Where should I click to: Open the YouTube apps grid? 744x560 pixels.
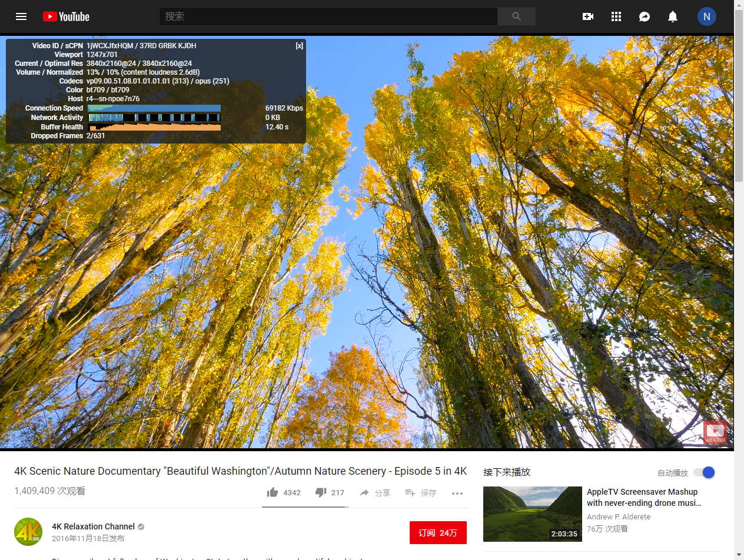click(x=616, y=16)
